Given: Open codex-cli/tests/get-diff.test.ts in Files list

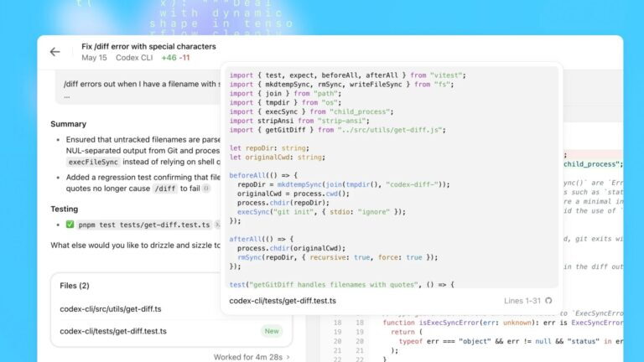Looking at the screenshot, I should (113, 331).
